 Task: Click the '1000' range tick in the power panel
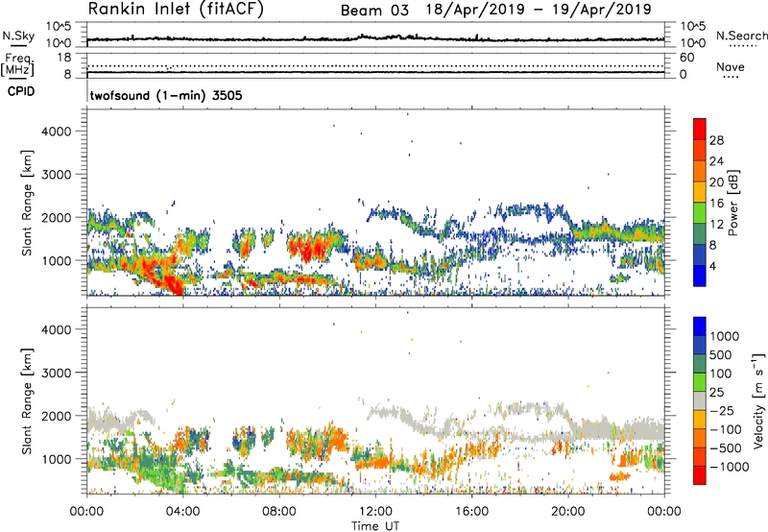[x=57, y=260]
